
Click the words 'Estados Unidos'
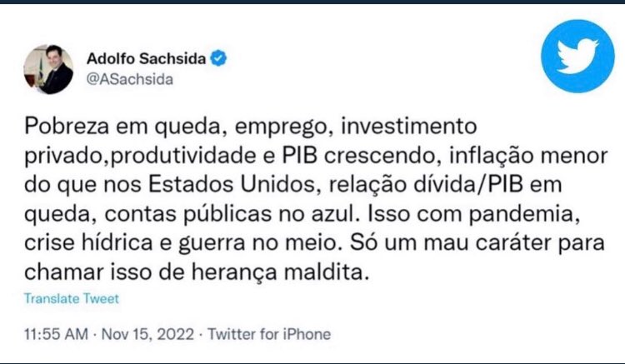tap(232, 184)
